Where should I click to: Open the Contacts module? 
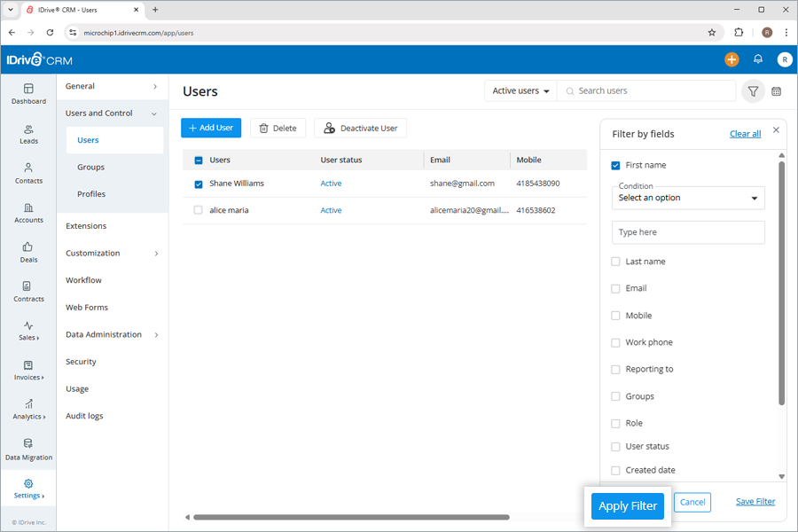27,175
